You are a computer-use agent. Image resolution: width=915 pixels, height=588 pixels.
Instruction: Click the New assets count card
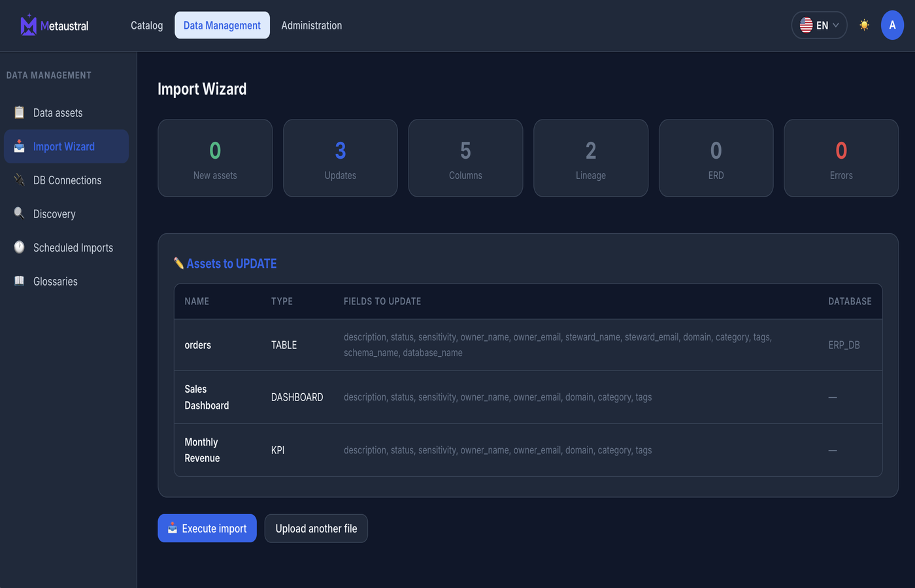click(x=215, y=157)
